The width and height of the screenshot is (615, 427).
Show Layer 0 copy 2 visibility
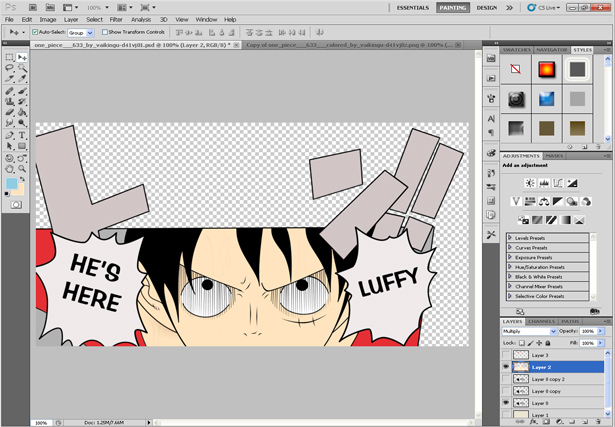[x=506, y=379]
